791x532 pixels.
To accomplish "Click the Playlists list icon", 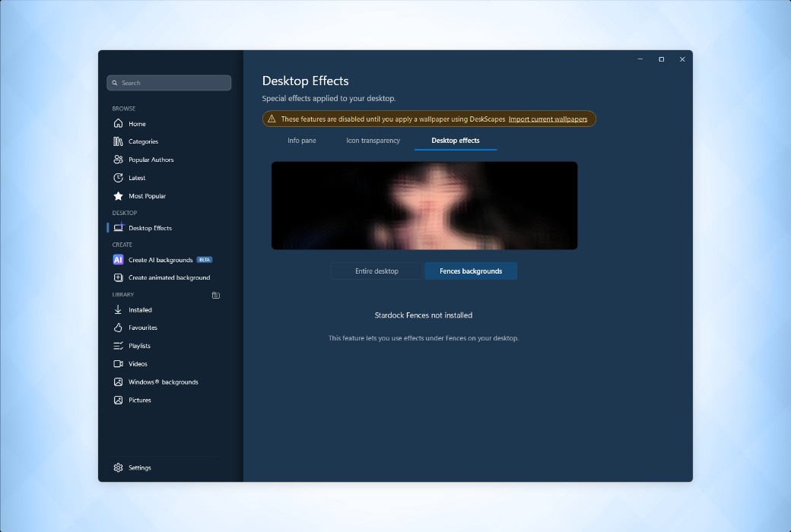I will point(118,346).
